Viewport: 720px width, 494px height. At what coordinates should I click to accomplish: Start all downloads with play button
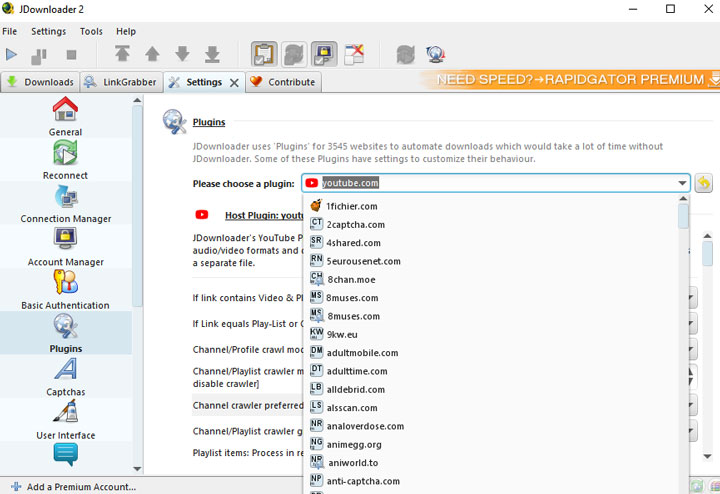click(11, 55)
